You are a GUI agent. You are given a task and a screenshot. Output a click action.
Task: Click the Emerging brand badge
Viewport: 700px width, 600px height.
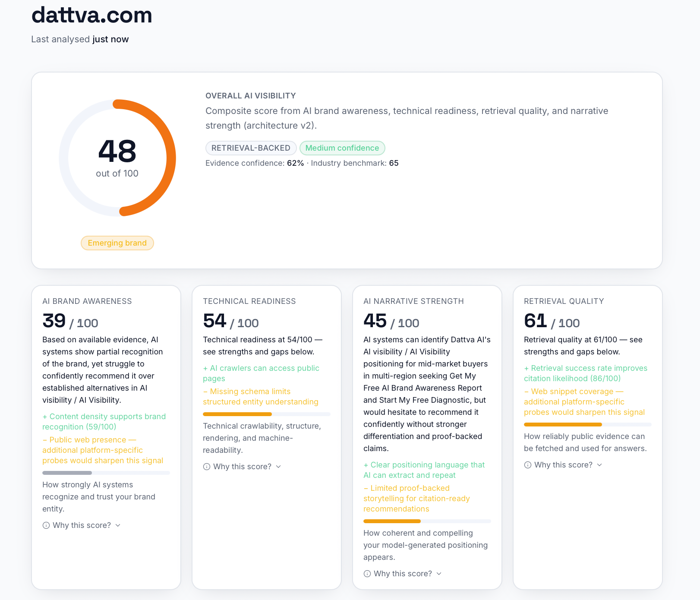click(117, 243)
